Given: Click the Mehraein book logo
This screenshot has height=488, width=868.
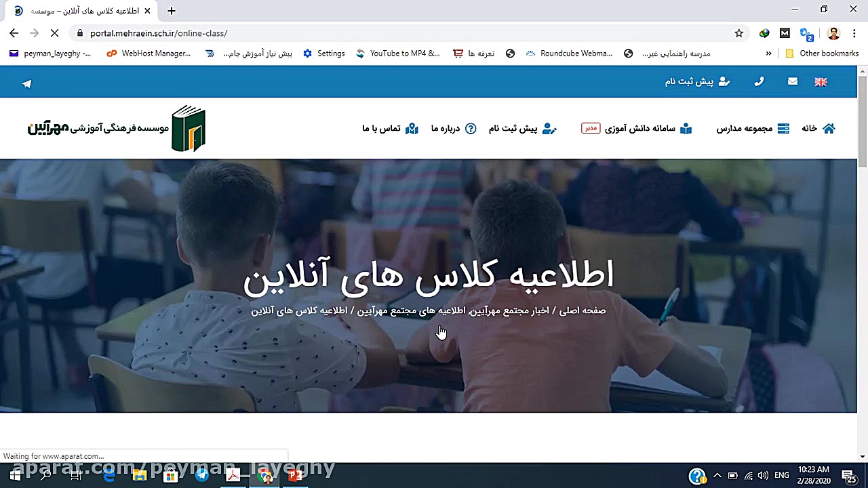Looking at the screenshot, I should (x=189, y=128).
